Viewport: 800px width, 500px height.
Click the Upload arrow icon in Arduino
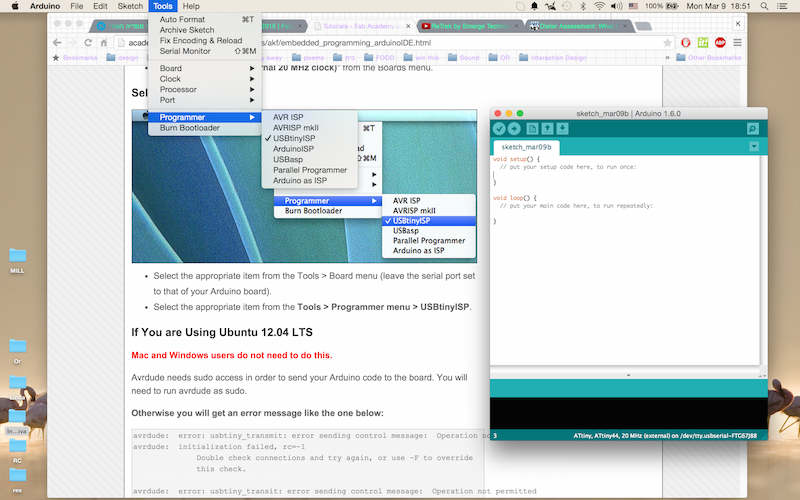click(x=514, y=129)
